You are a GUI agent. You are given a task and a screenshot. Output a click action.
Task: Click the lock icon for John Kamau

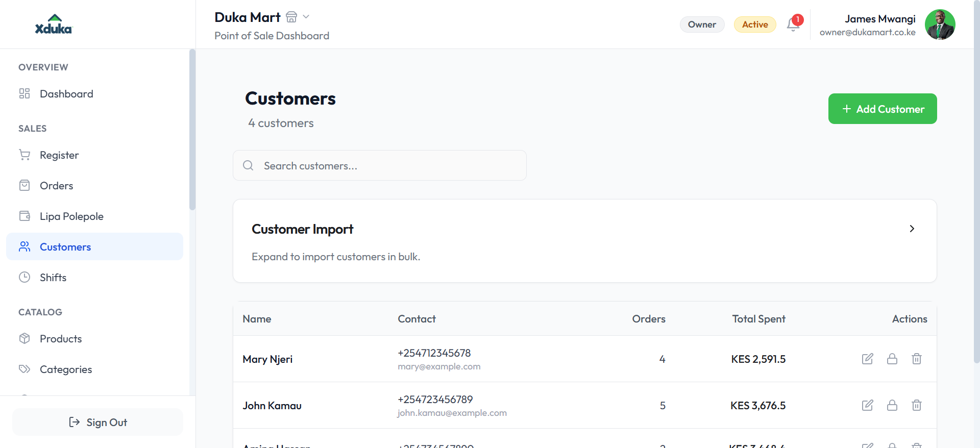tap(892, 405)
